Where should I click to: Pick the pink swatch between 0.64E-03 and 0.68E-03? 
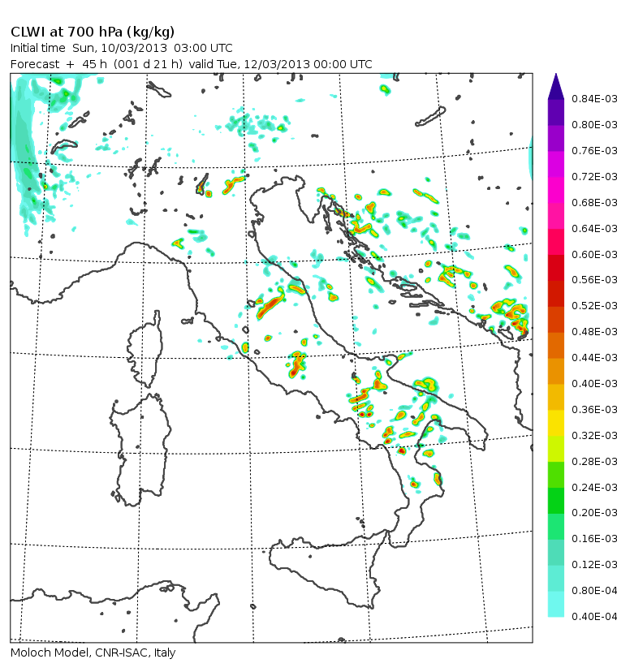[555, 216]
